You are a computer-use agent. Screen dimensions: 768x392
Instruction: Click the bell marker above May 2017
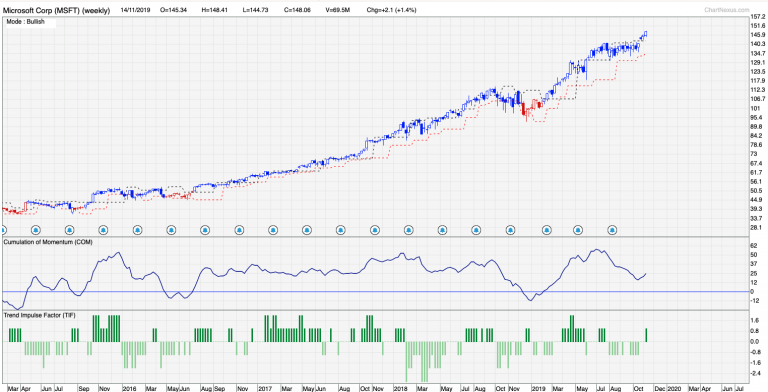[307, 229]
